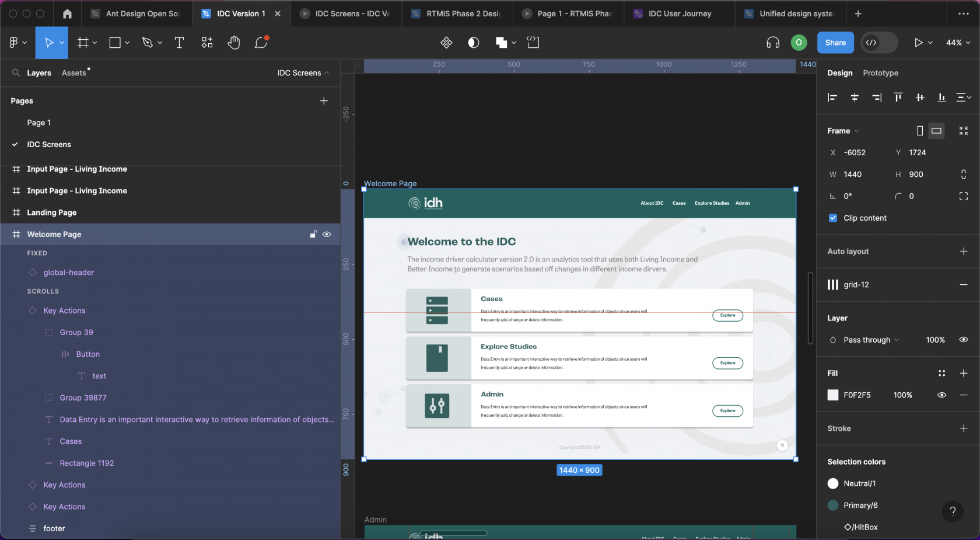980x540 pixels.
Task: Click the search icon in Layers panel
Action: click(16, 73)
